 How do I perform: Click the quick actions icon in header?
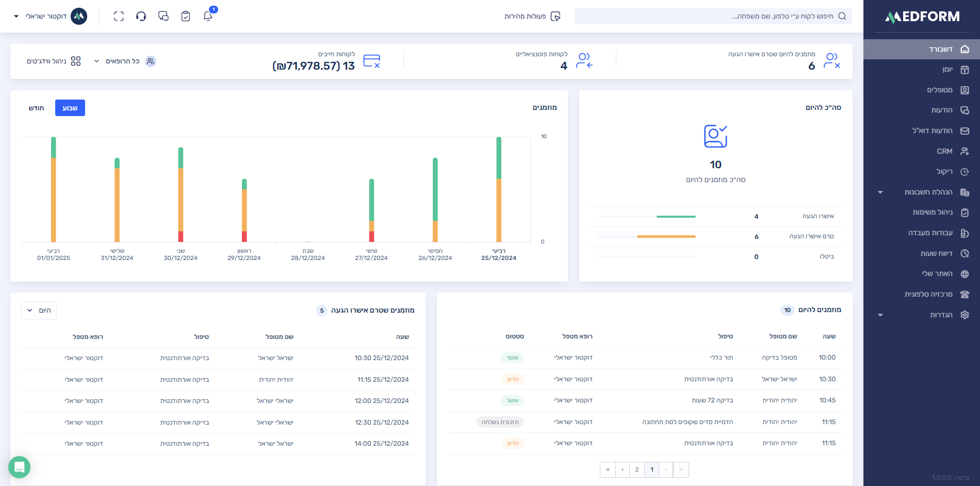point(556,16)
